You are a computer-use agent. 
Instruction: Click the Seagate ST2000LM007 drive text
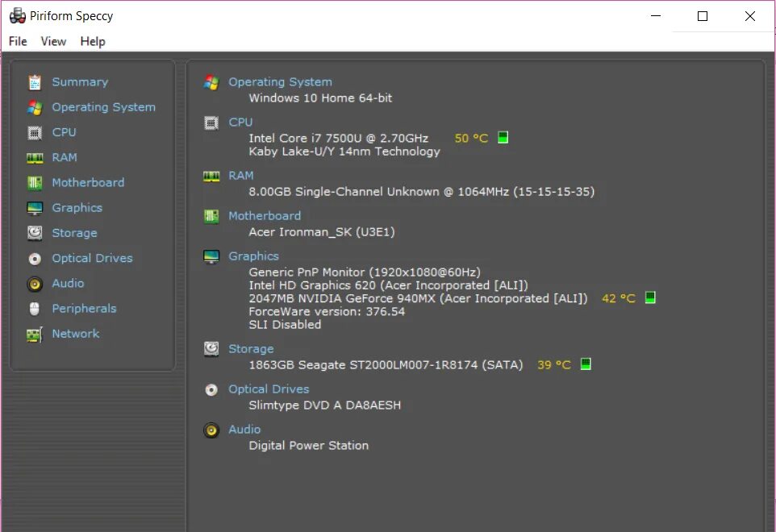pos(386,365)
